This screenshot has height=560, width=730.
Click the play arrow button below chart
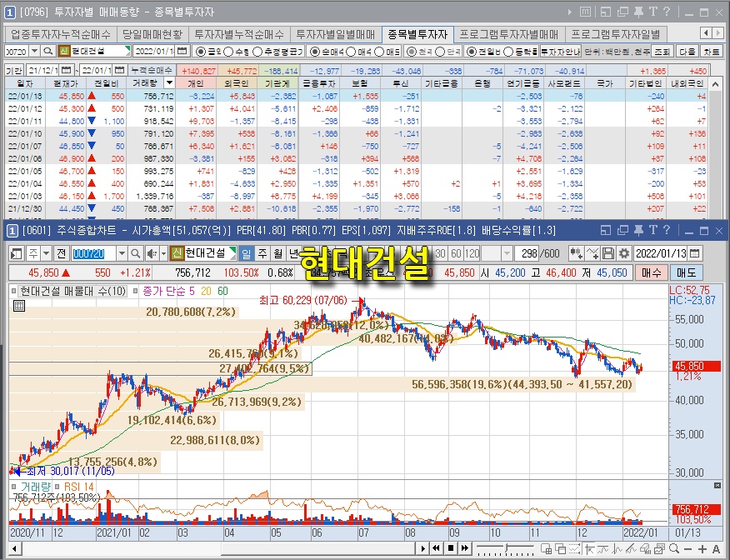coord(422,547)
